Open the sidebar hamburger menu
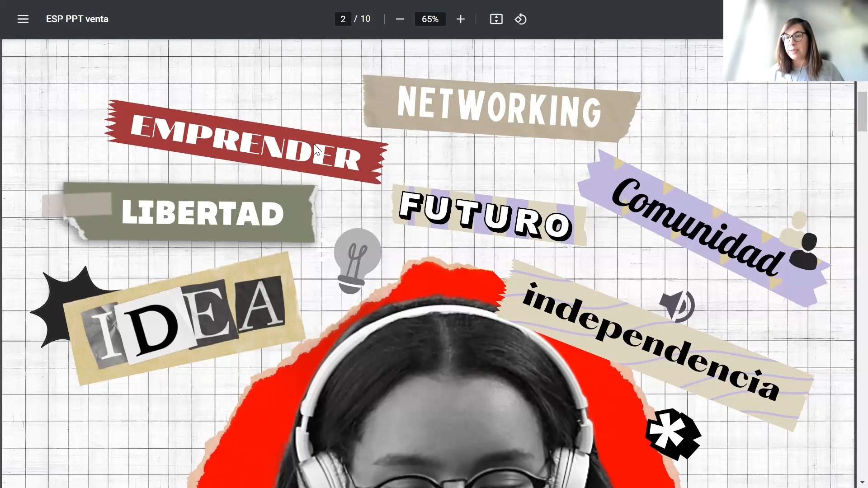This screenshot has height=488, width=868. point(23,19)
